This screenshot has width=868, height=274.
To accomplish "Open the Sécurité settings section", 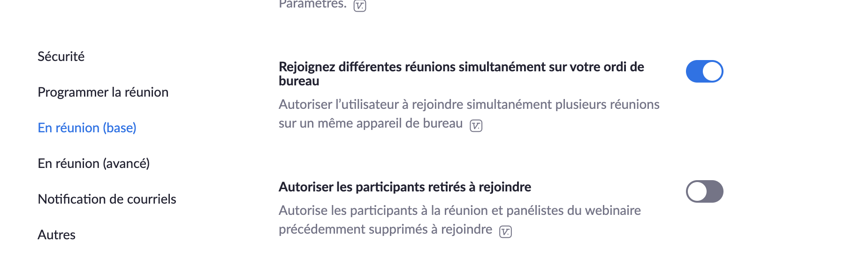I will click(61, 56).
